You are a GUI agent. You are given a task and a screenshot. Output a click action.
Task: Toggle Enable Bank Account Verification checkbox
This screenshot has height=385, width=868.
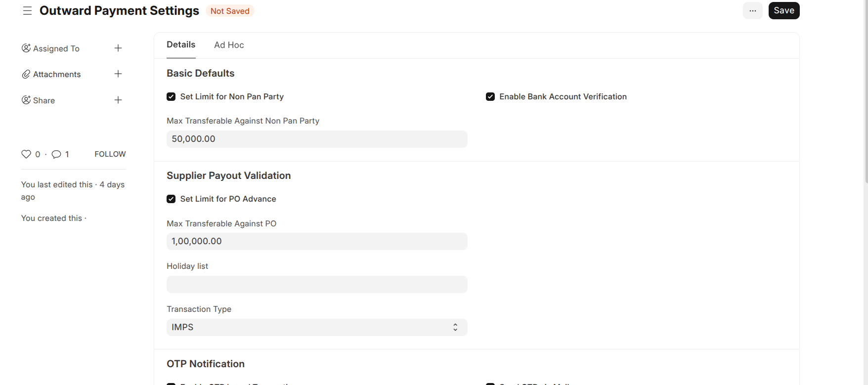tap(490, 97)
